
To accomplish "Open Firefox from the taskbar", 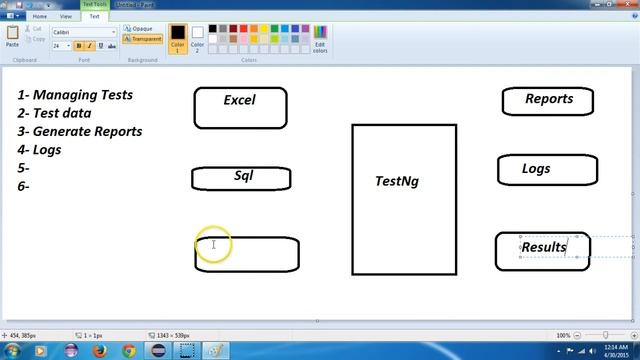I will 100,351.
